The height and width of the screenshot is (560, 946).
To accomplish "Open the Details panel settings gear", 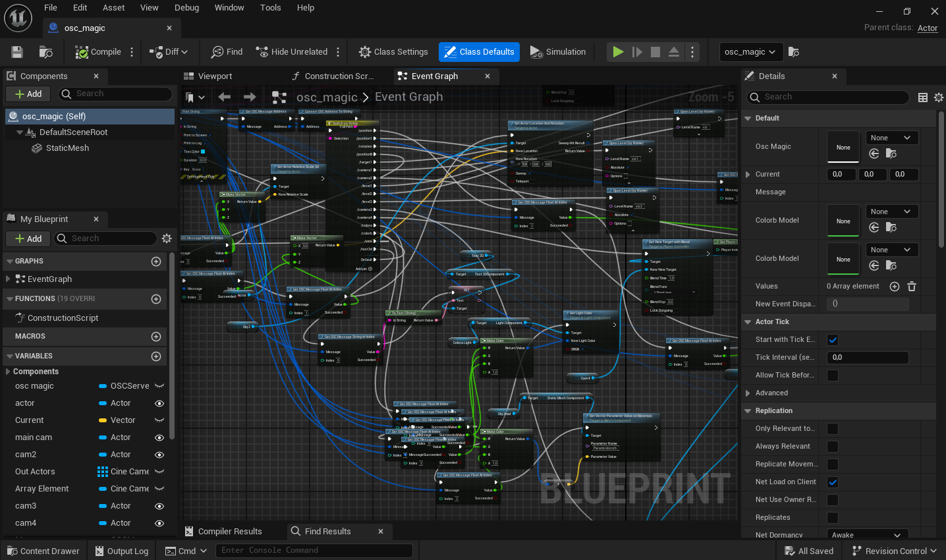I will (939, 98).
